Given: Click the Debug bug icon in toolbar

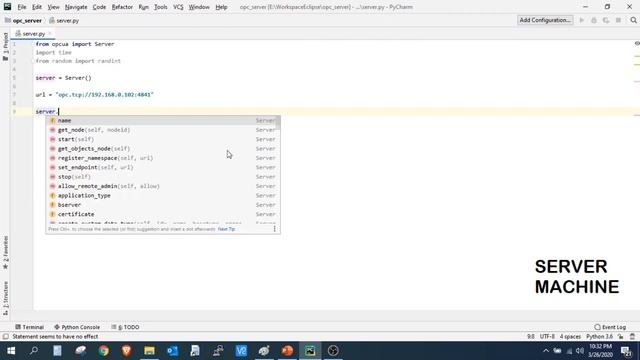Looking at the screenshot, I should click(594, 20).
